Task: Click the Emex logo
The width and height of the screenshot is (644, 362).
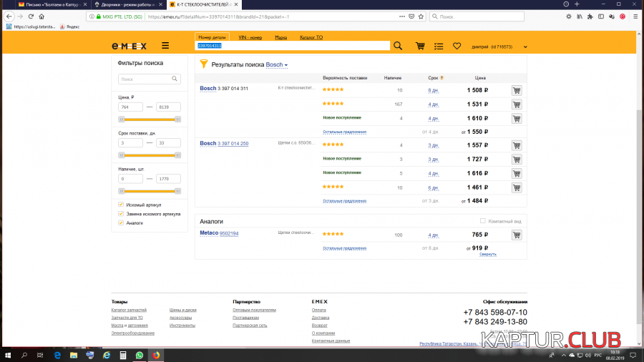Action: tap(129, 46)
